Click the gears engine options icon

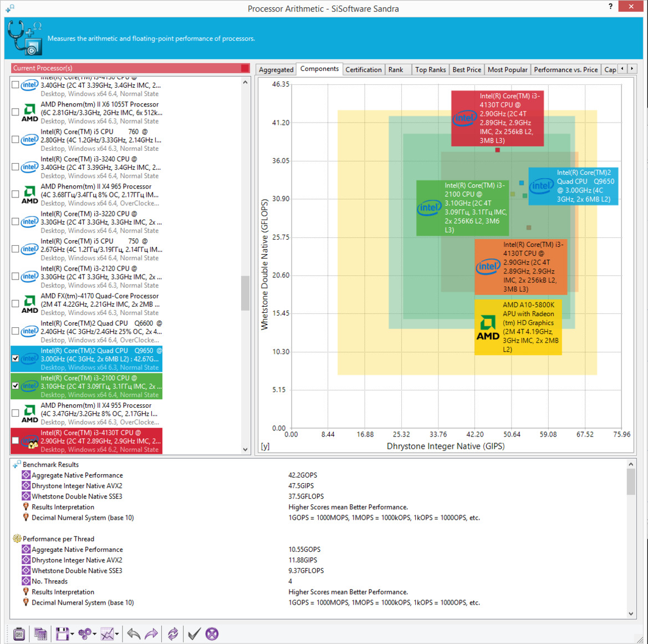click(x=85, y=633)
